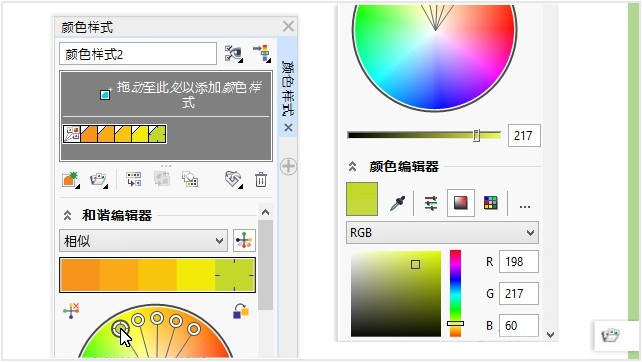
Task: Select yellow-green swatch in harmony list
Action: (157, 134)
